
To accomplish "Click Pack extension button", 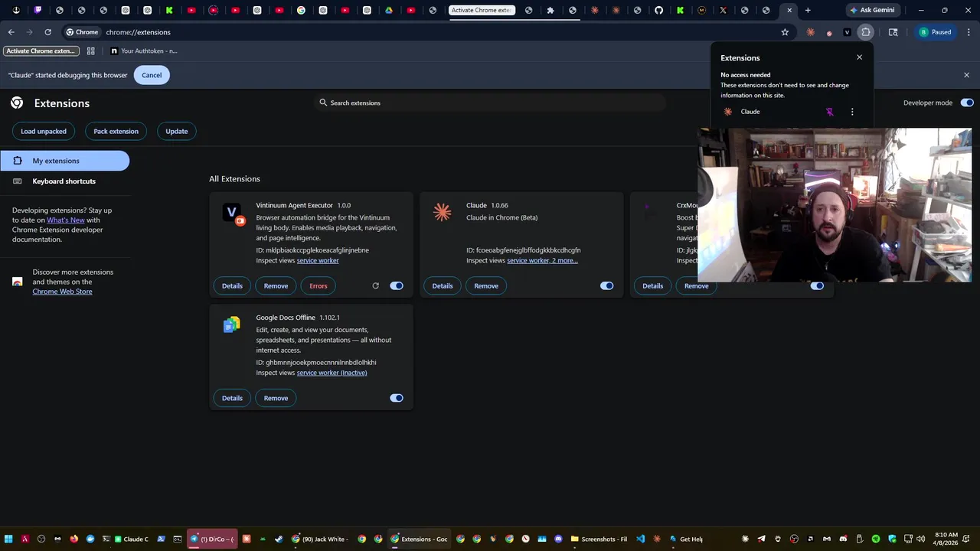I will (x=116, y=131).
